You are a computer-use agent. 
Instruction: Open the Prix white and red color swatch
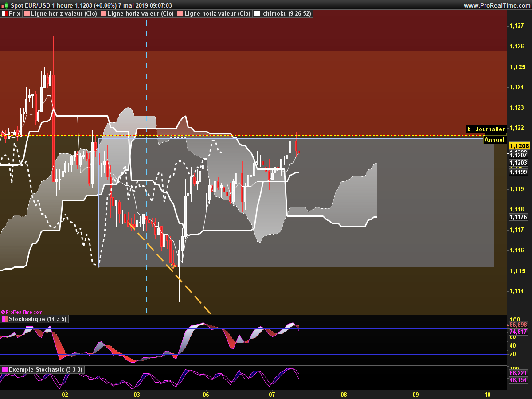pos(4,14)
